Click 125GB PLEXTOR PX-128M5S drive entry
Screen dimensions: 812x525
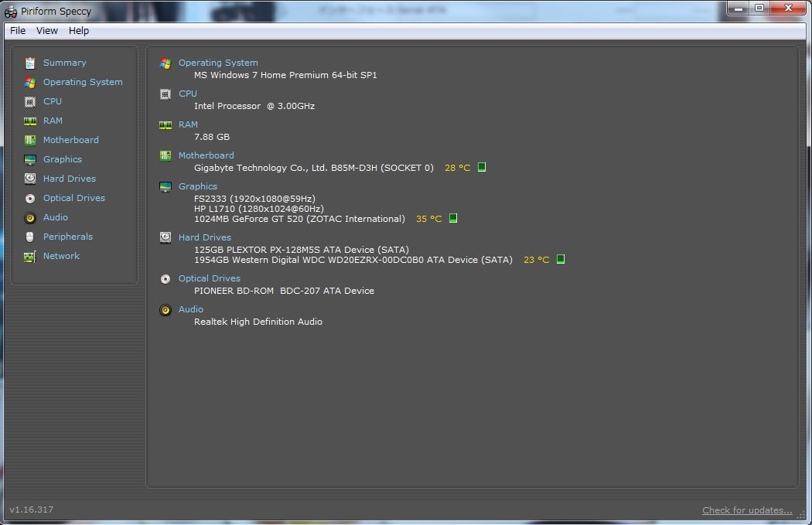pos(302,250)
